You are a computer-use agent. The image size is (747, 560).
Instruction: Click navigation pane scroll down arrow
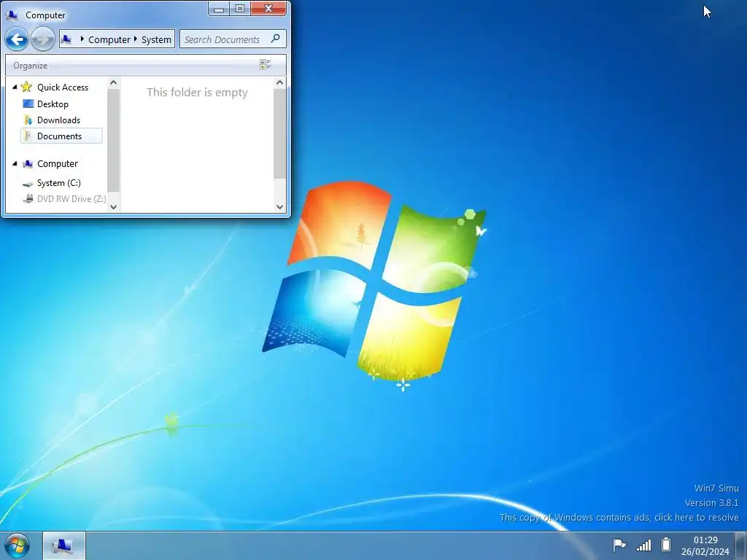pyautogui.click(x=113, y=206)
